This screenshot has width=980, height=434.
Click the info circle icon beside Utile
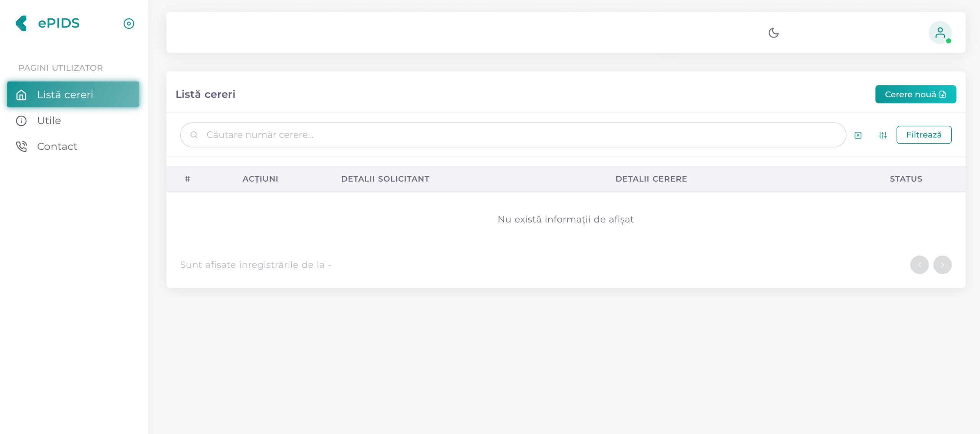click(x=21, y=121)
